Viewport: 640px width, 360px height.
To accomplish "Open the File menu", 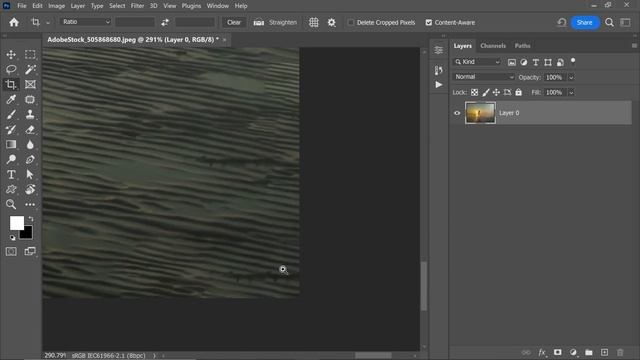I will point(22,6).
